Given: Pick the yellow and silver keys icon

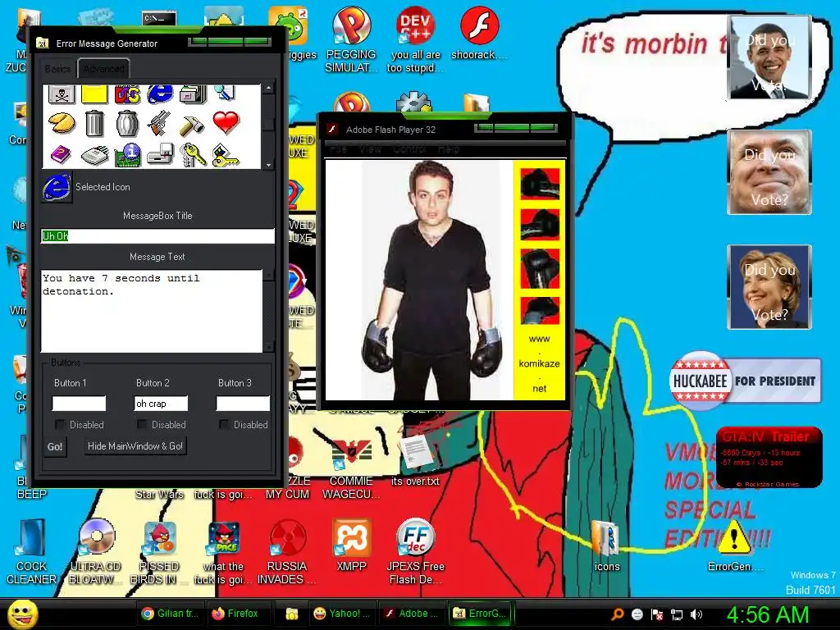Looking at the screenshot, I should 193,155.
